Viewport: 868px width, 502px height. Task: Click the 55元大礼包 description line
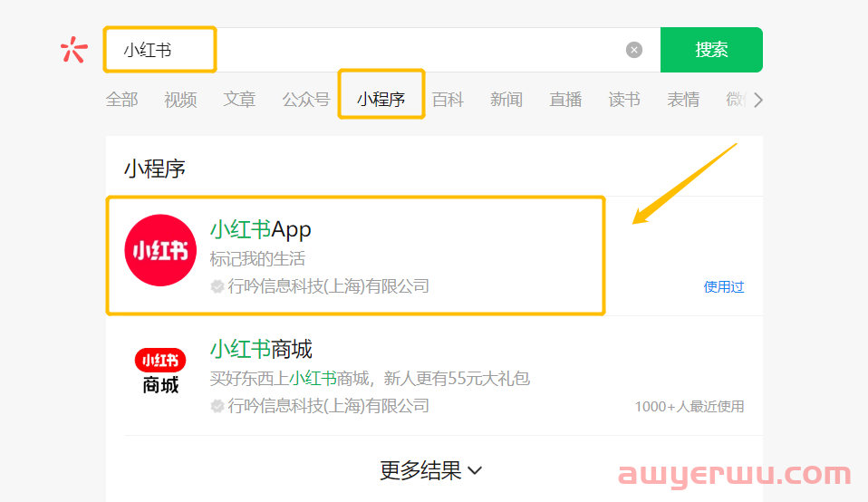[x=370, y=379]
